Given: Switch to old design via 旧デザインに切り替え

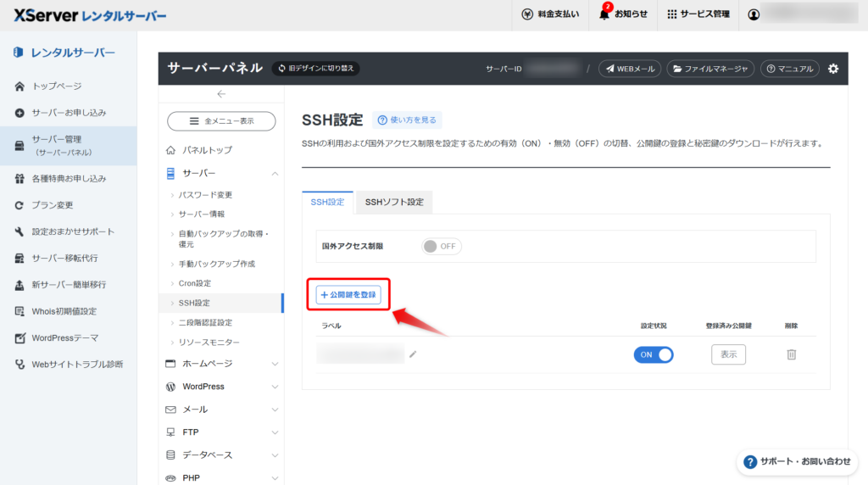Looking at the screenshot, I should pos(315,69).
